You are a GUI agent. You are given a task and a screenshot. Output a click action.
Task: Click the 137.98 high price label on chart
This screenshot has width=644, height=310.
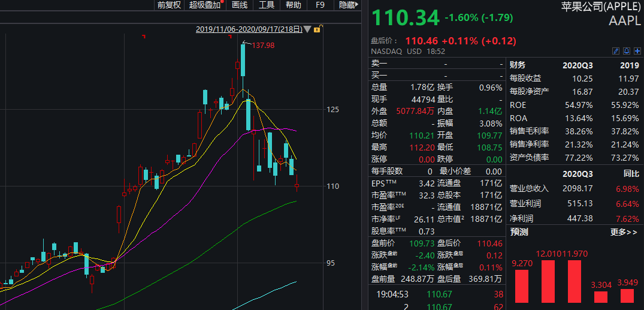tap(263, 46)
